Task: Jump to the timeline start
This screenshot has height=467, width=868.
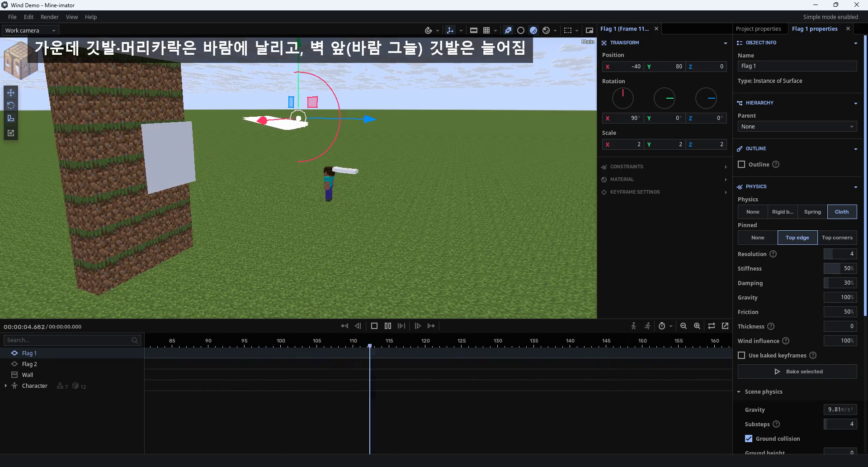Action: [x=344, y=326]
